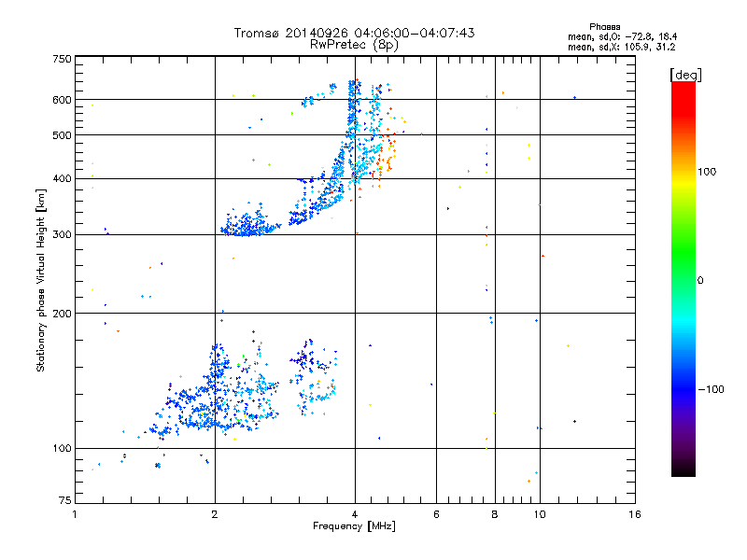This screenshot has height=560, width=747.
Task: Click the 'RwPretec (8p)' subtitle
Action: pyautogui.click(x=354, y=45)
